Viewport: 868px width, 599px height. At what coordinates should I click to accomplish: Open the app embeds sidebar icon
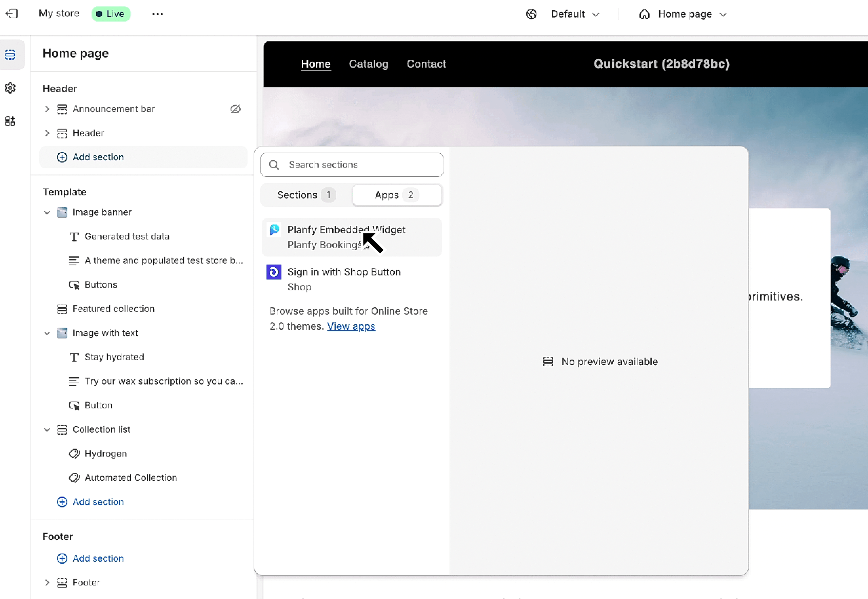click(x=10, y=121)
